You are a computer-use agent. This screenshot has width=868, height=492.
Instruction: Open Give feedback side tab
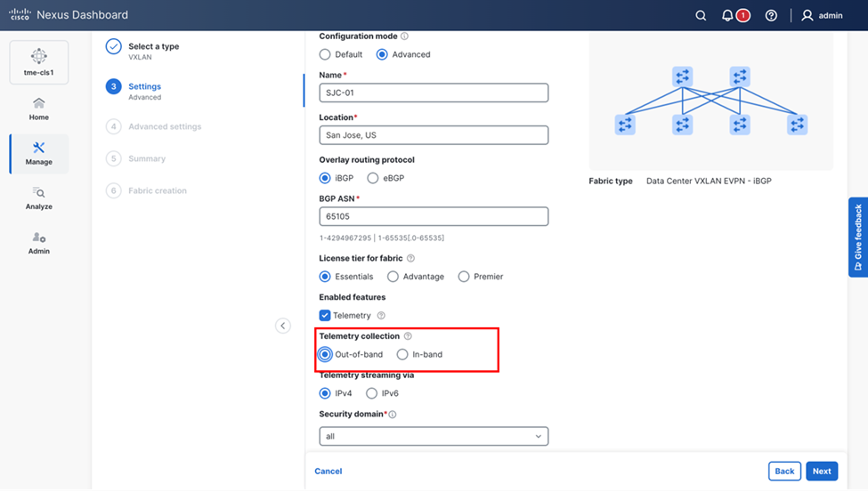(x=858, y=238)
